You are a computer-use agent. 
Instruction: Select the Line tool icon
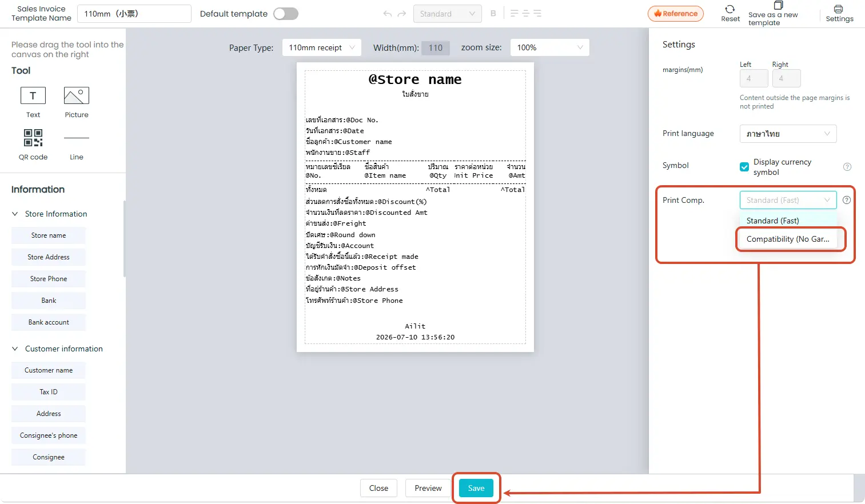pos(77,138)
